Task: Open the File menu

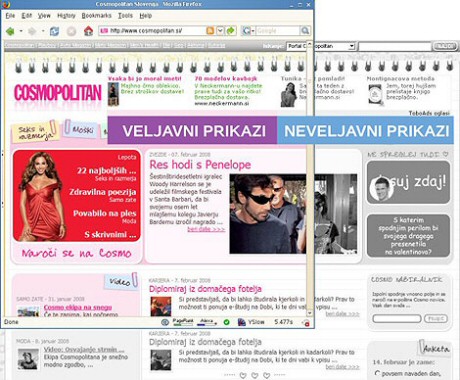Action: coord(10,16)
